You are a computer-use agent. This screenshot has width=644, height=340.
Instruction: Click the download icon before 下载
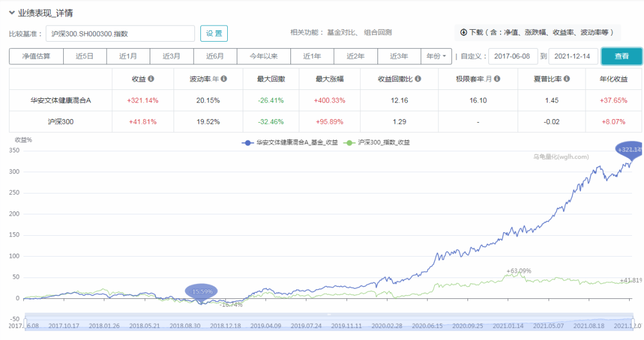coord(463,32)
